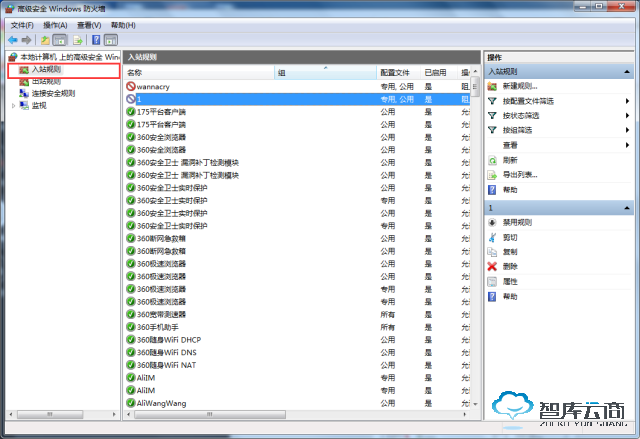This screenshot has height=439, width=640.
Task: Click the new rule icon in Actions pane
Action: tap(492, 86)
